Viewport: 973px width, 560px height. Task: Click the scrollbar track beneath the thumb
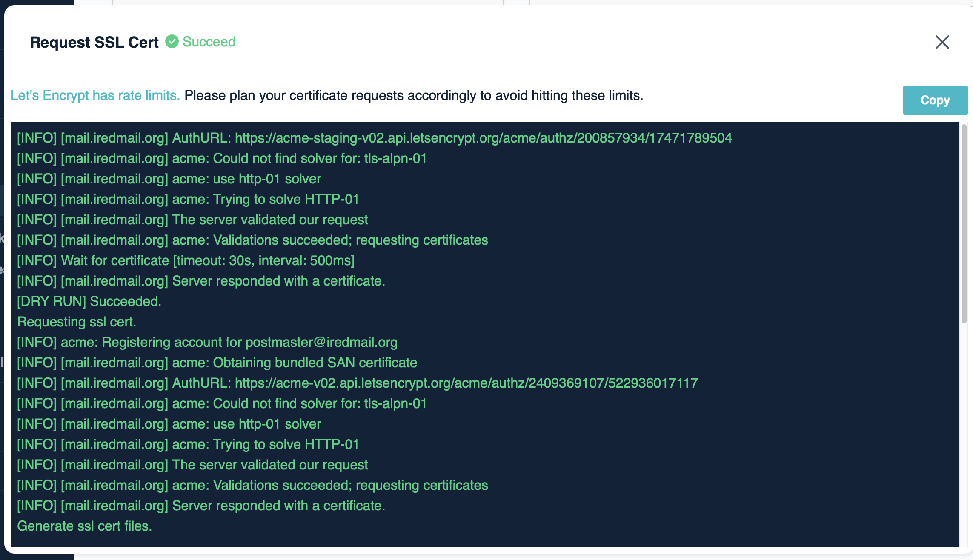click(x=964, y=434)
